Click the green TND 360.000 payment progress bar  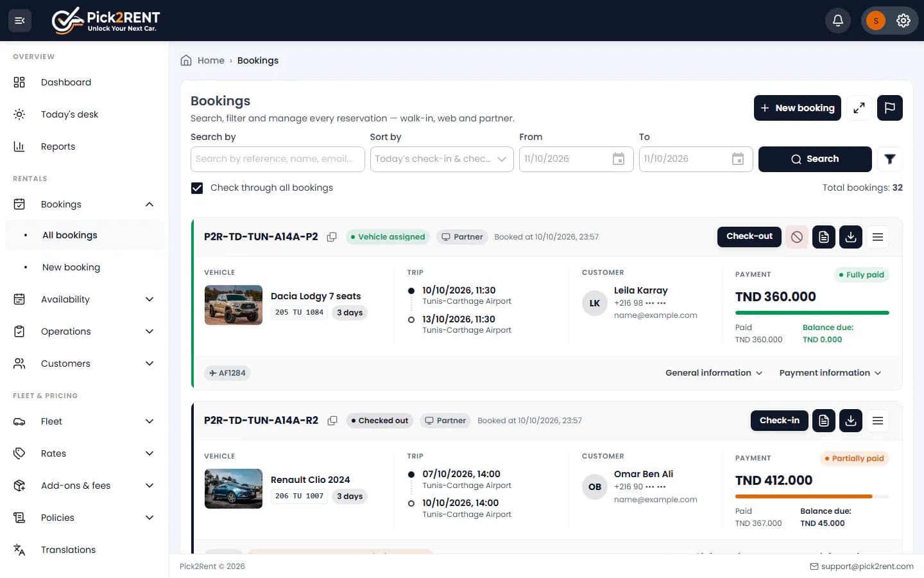[x=812, y=313]
